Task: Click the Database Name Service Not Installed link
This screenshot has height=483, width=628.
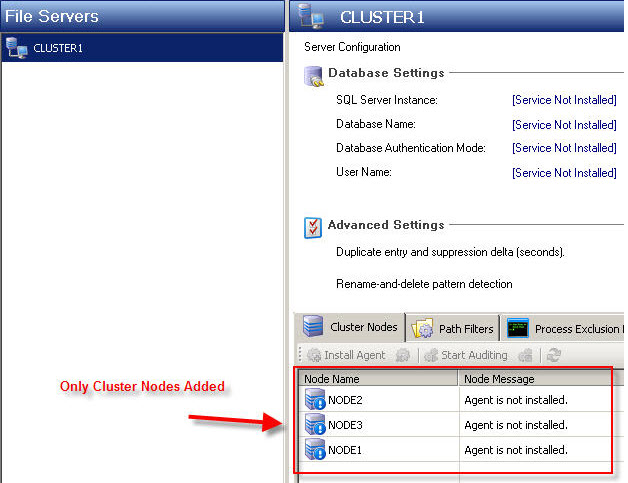Action: click(x=564, y=125)
